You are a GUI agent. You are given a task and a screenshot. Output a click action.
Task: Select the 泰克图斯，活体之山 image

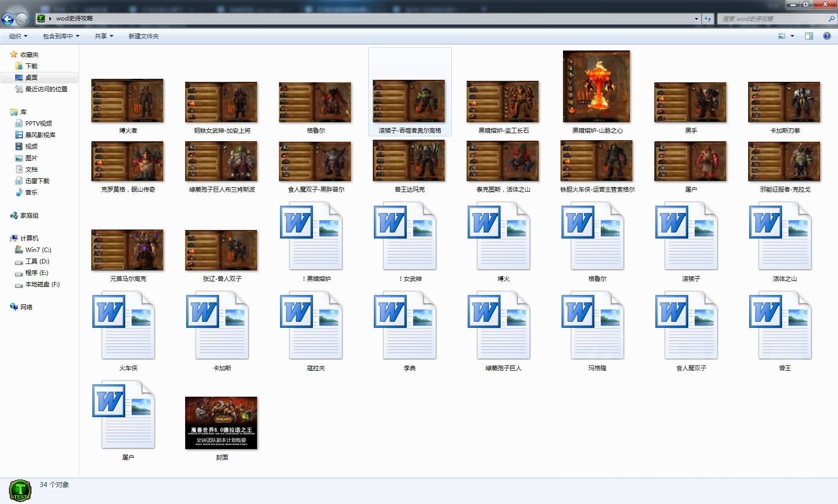point(503,161)
